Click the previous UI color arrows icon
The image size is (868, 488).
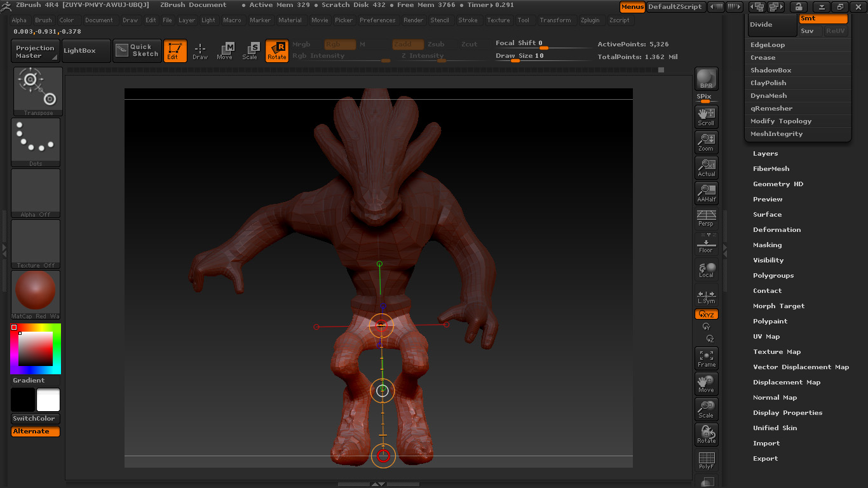pyautogui.click(x=715, y=7)
